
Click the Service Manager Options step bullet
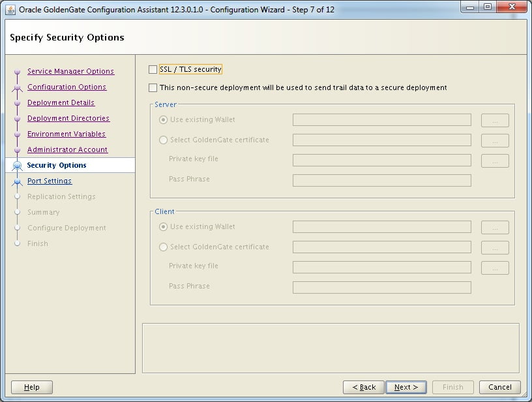coord(18,72)
